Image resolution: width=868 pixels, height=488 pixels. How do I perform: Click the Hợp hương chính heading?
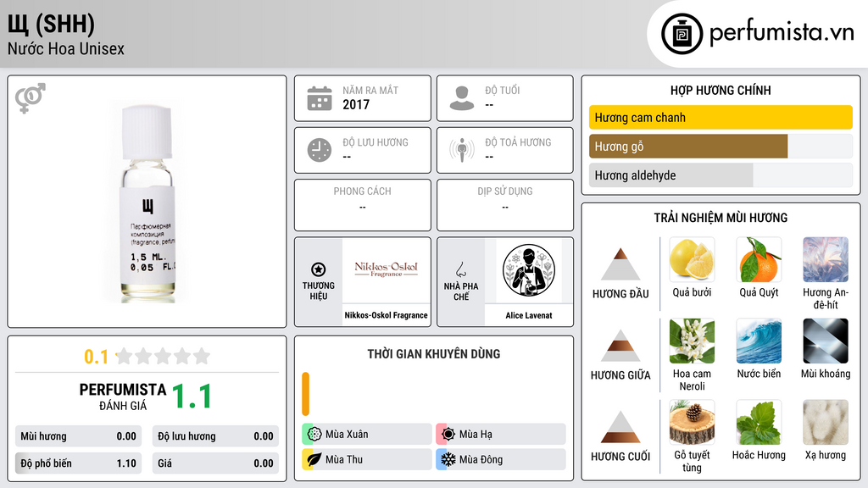(x=721, y=90)
